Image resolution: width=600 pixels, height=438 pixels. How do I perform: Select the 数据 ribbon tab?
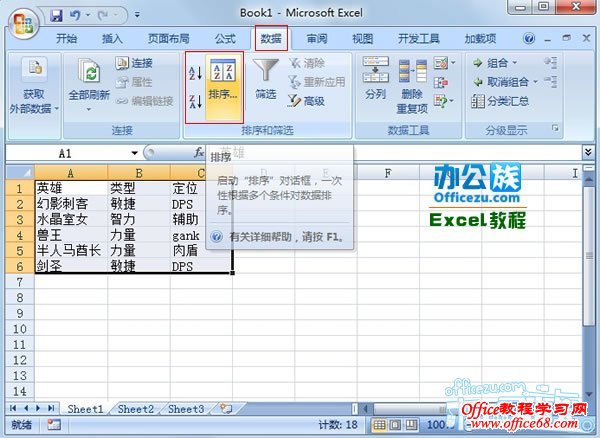click(x=271, y=38)
